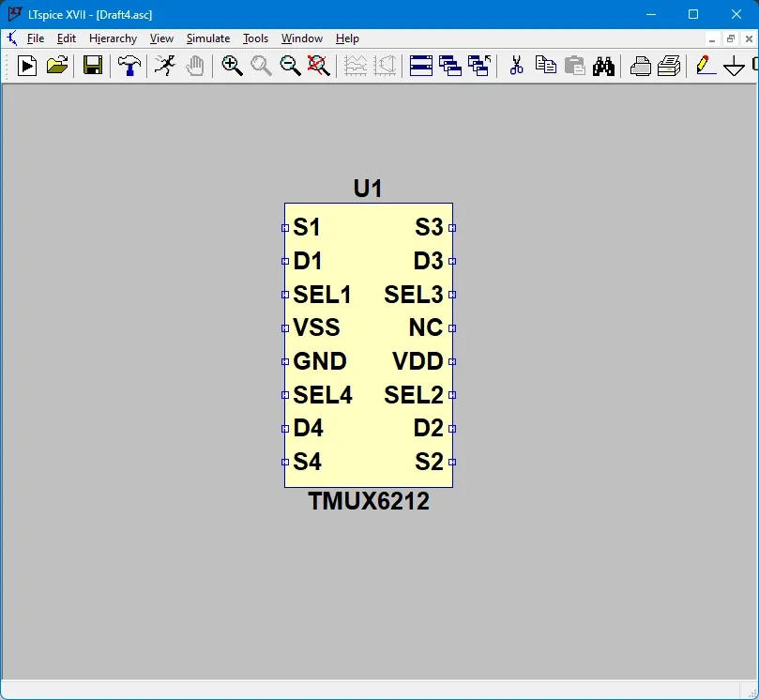The image size is (759, 700).
Task: Click the New Schematic toolbar icon
Action: pyautogui.click(x=26, y=66)
